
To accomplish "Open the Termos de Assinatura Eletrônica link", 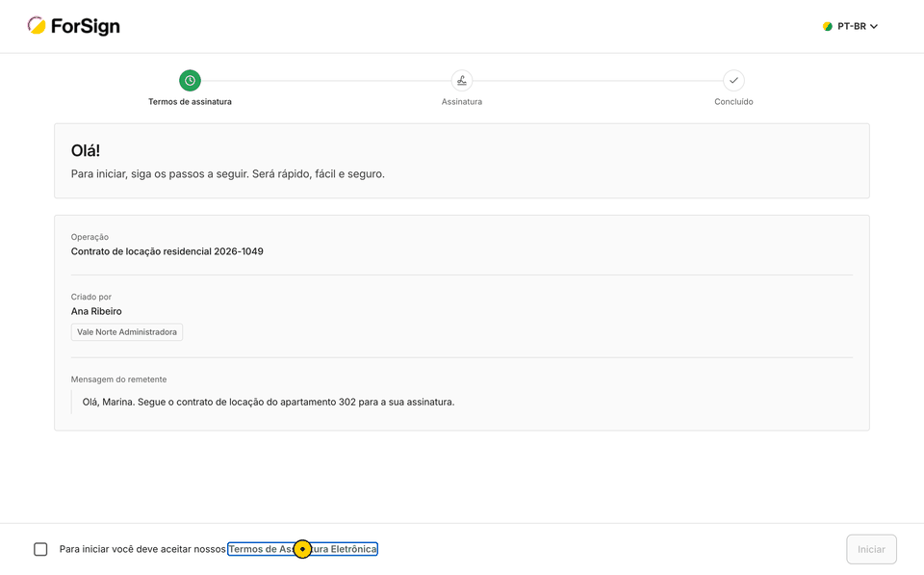I will coord(302,549).
